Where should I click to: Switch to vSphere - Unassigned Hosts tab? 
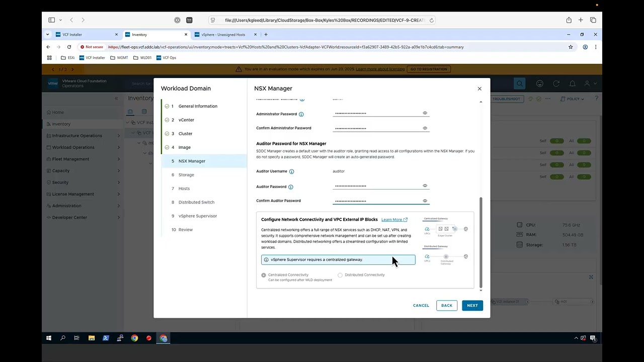click(223, 35)
